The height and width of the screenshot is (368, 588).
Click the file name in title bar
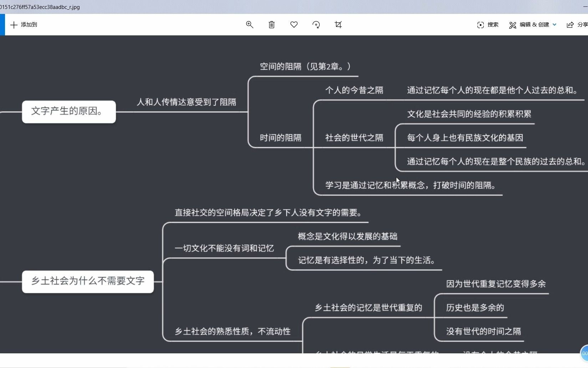[x=40, y=7]
